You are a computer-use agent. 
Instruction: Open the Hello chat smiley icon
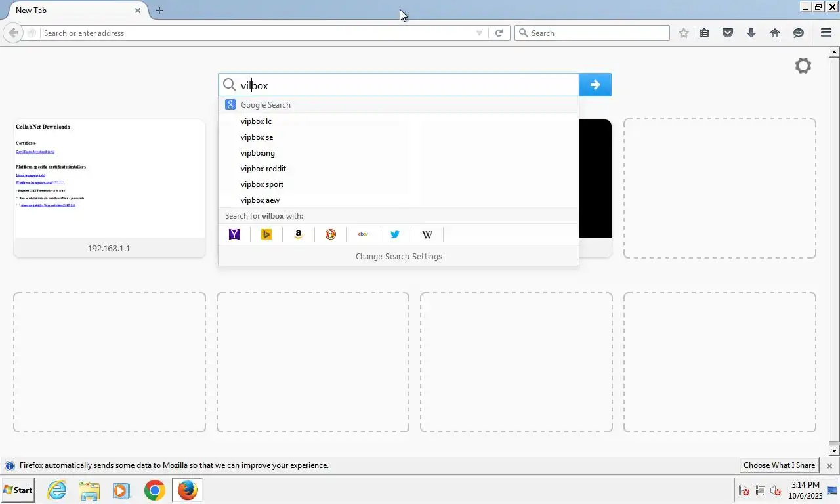click(x=799, y=33)
